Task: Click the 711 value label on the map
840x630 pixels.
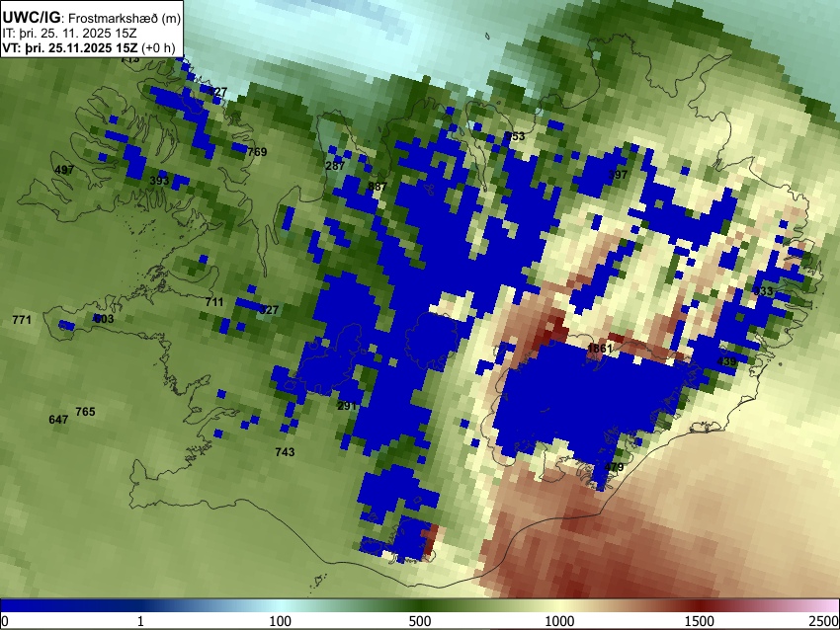Action: pyautogui.click(x=214, y=302)
